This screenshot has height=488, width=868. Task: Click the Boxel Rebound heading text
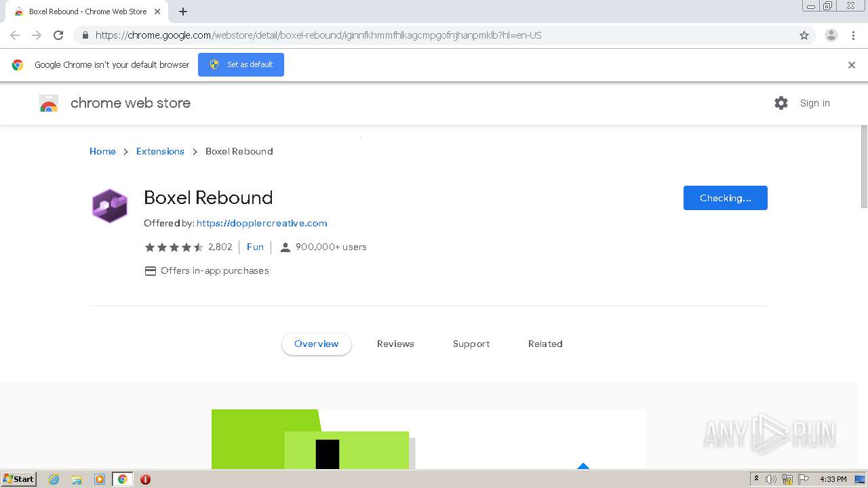click(x=208, y=197)
